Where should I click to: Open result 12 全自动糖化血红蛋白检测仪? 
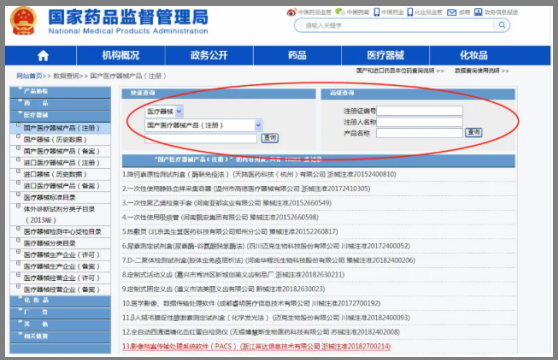[x=261, y=332]
